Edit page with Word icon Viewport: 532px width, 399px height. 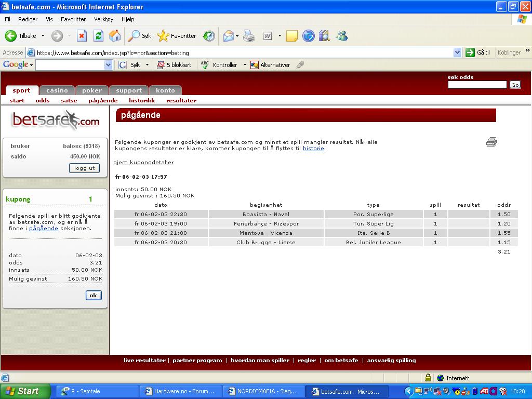(268, 36)
